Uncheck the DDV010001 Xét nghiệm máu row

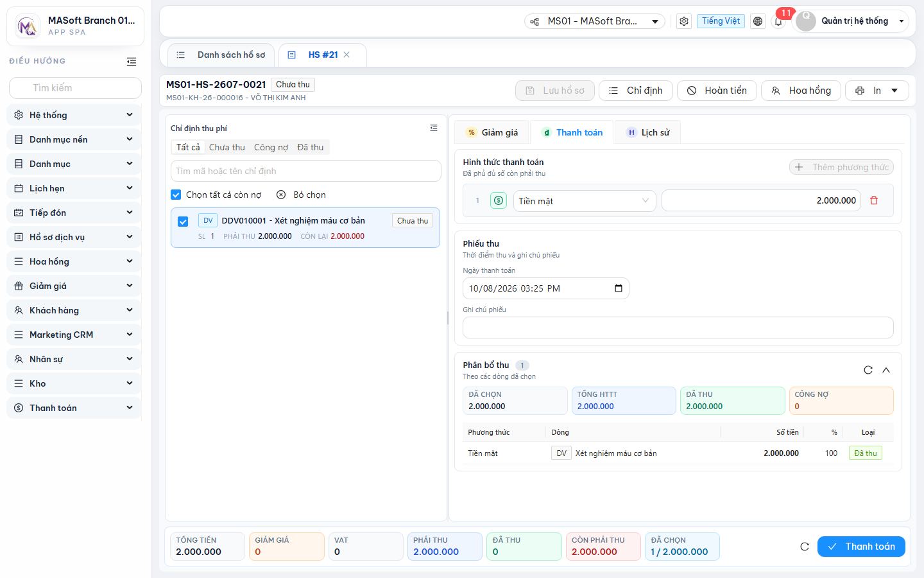point(183,222)
